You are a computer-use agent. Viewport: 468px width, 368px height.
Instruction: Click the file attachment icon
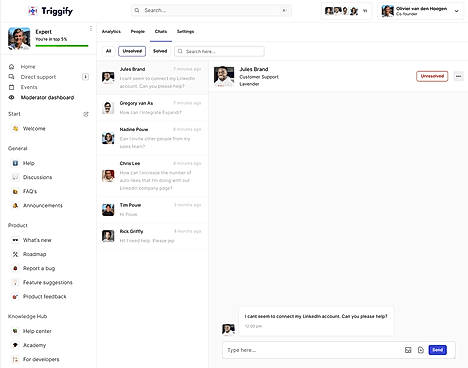pos(421,350)
